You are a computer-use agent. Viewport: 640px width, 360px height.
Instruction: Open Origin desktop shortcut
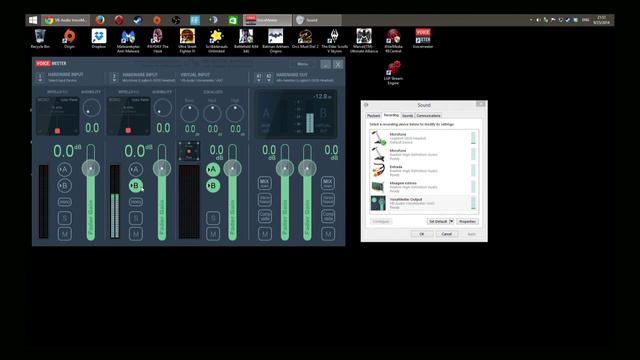(x=69, y=39)
